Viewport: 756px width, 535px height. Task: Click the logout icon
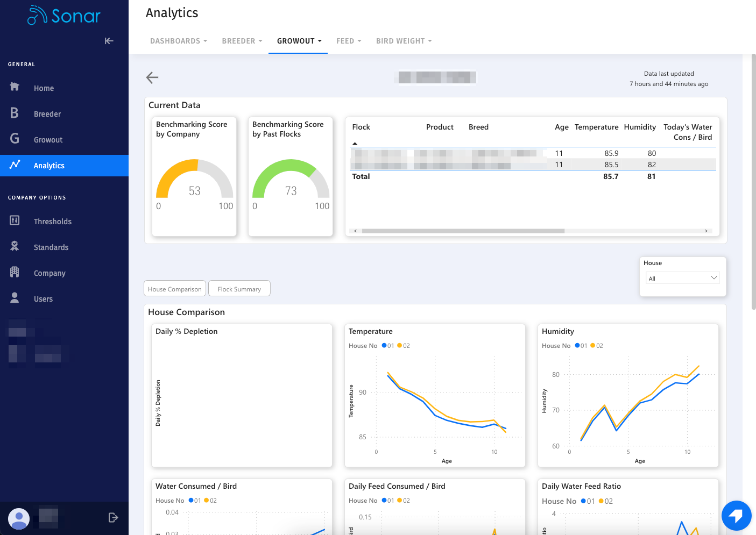point(113,518)
